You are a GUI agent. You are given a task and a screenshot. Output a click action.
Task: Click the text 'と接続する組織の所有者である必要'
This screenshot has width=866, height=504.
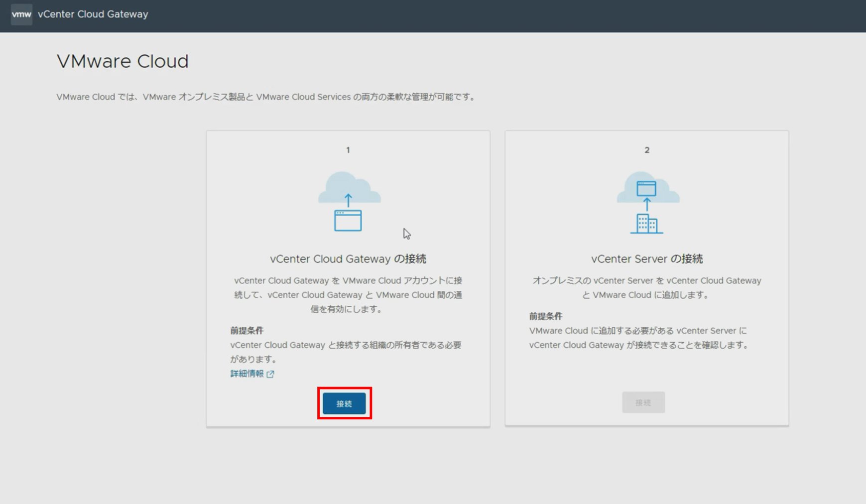(x=394, y=345)
